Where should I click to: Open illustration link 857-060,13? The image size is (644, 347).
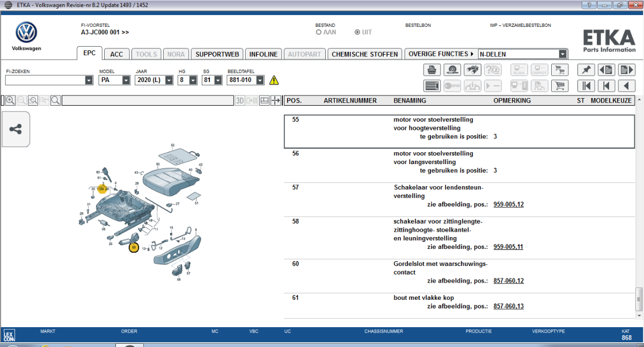pyautogui.click(x=508, y=306)
